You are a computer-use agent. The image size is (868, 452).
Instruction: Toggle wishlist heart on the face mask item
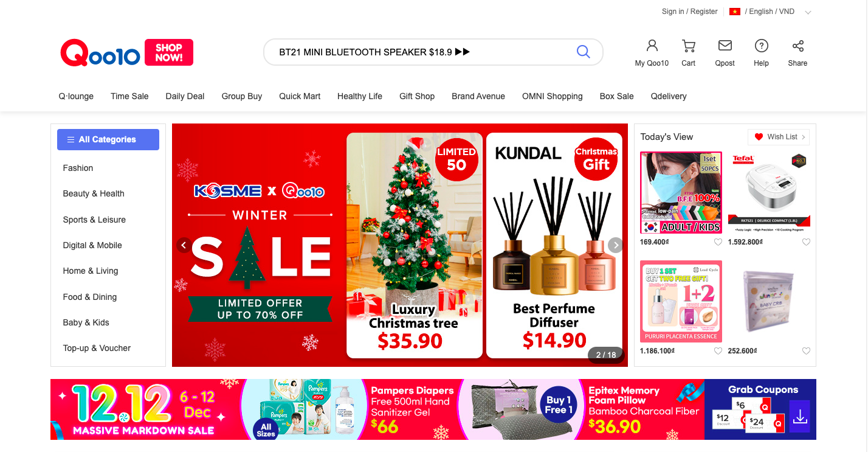coord(718,242)
